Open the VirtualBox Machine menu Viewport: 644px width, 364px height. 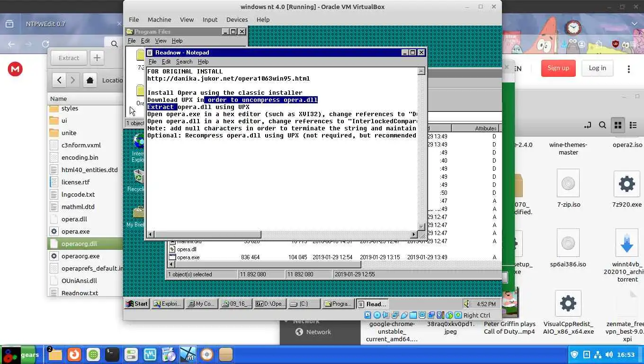(x=159, y=19)
